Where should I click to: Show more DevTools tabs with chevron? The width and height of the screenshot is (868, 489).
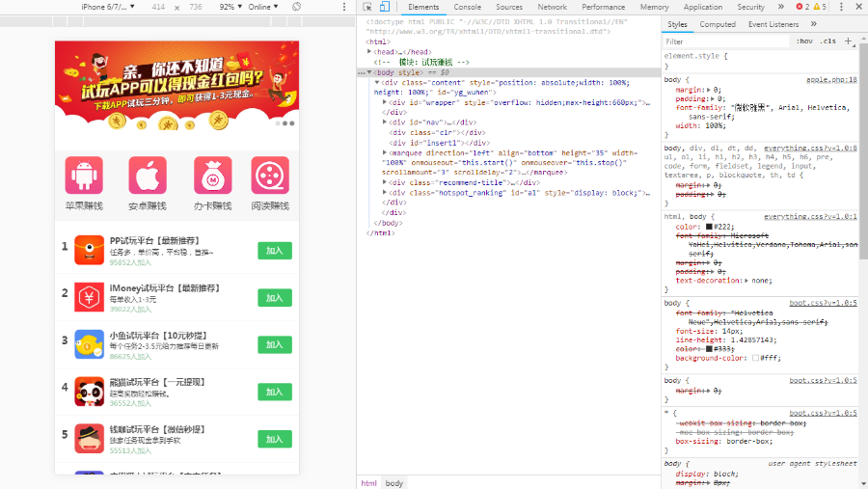pos(780,7)
